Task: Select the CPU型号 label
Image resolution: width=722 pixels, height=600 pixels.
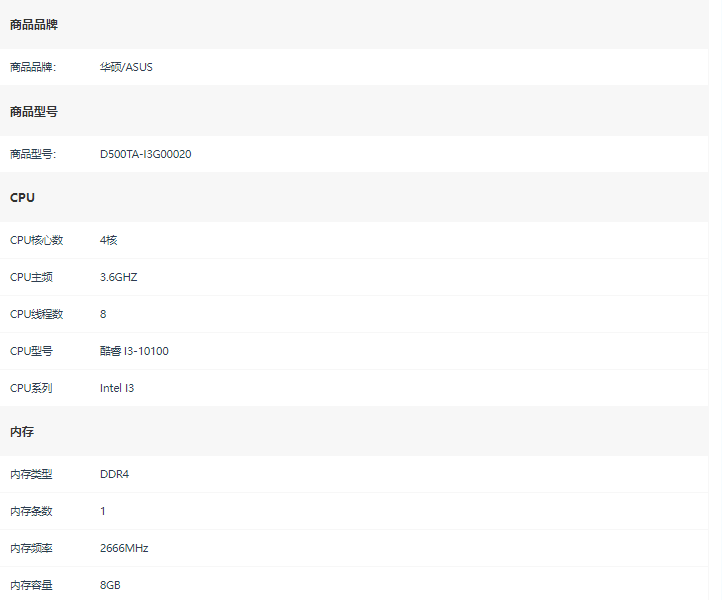Action: (x=31, y=351)
